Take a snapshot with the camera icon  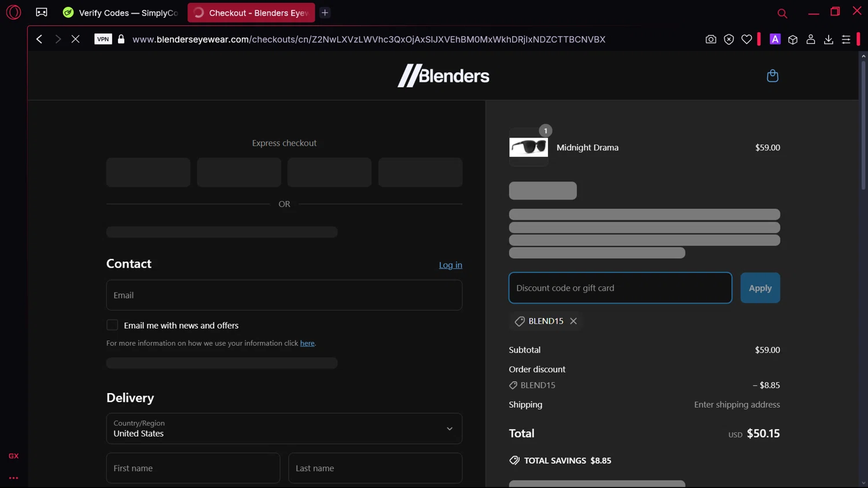[x=711, y=39]
